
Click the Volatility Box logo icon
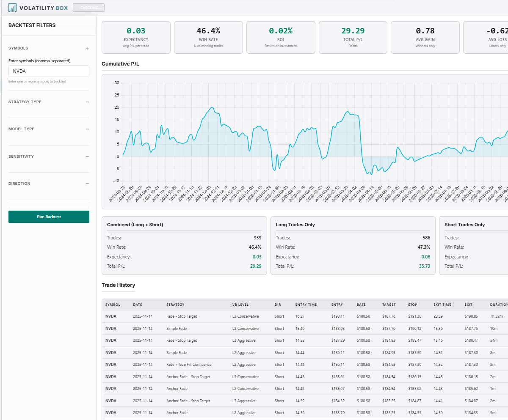[13, 8]
